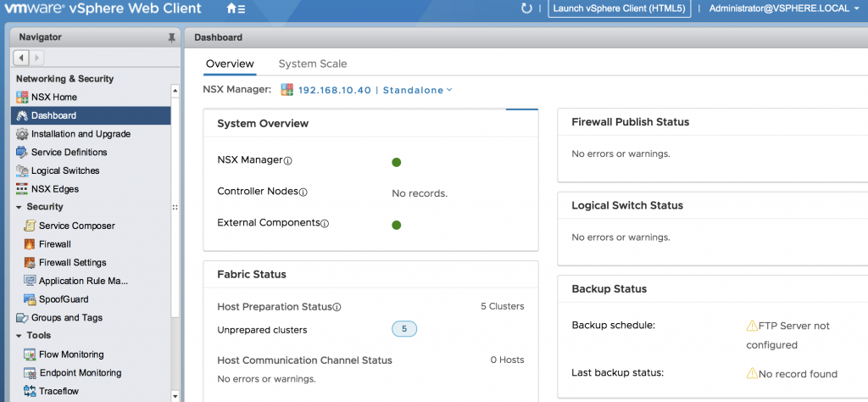Screen dimensions: 868x402
Task: Click the Networking & Security heading
Action: tap(64, 79)
